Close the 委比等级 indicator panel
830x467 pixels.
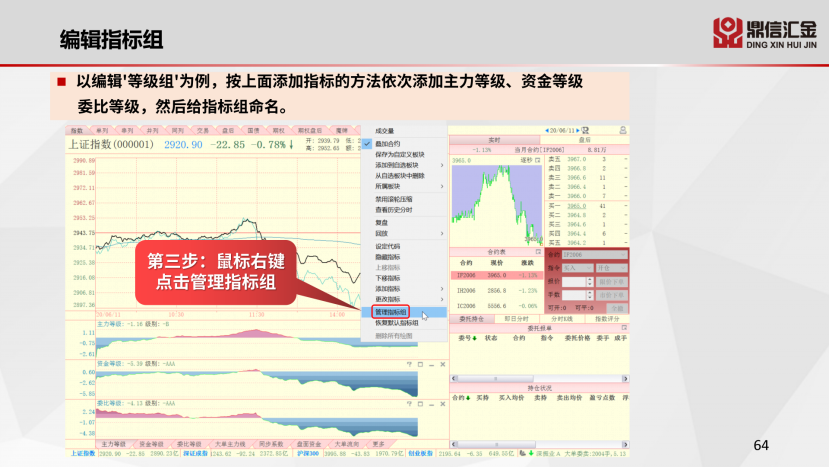click(x=441, y=402)
